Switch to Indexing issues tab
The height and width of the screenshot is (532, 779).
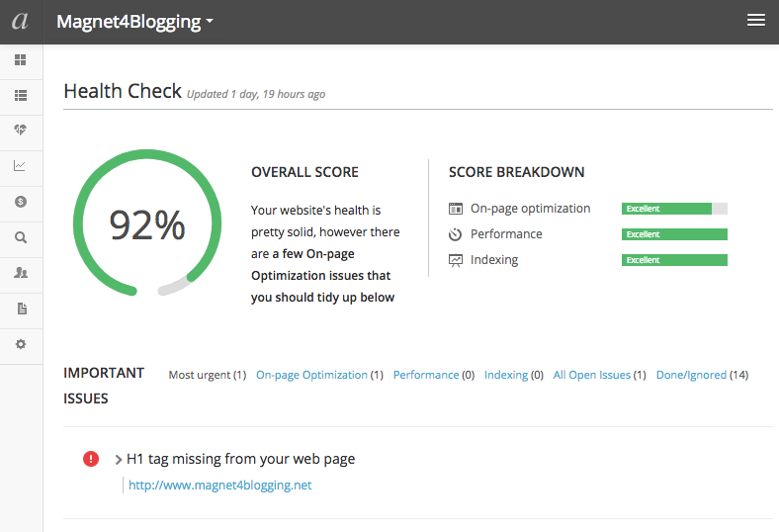pyautogui.click(x=514, y=375)
